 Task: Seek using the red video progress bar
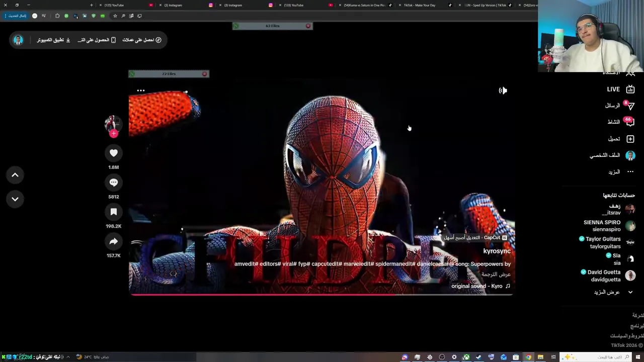coord(322,294)
